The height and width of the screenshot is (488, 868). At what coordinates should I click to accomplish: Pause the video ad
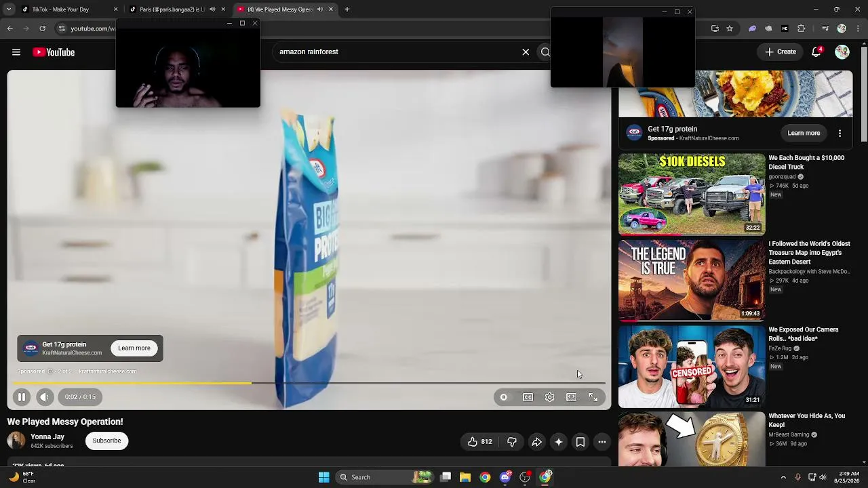(22, 397)
